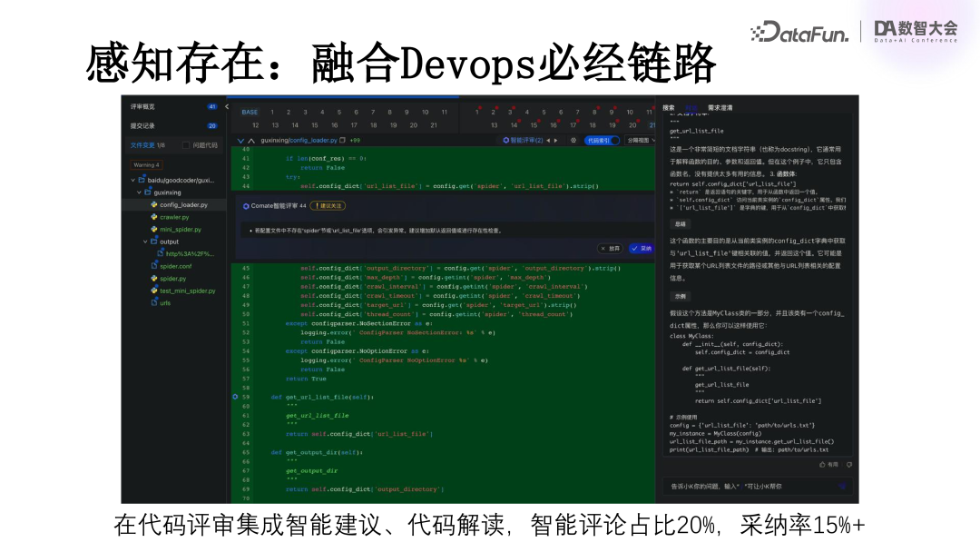This screenshot has height=552, width=980.
Task: Select the highlighted version 21
Action: click(x=652, y=125)
